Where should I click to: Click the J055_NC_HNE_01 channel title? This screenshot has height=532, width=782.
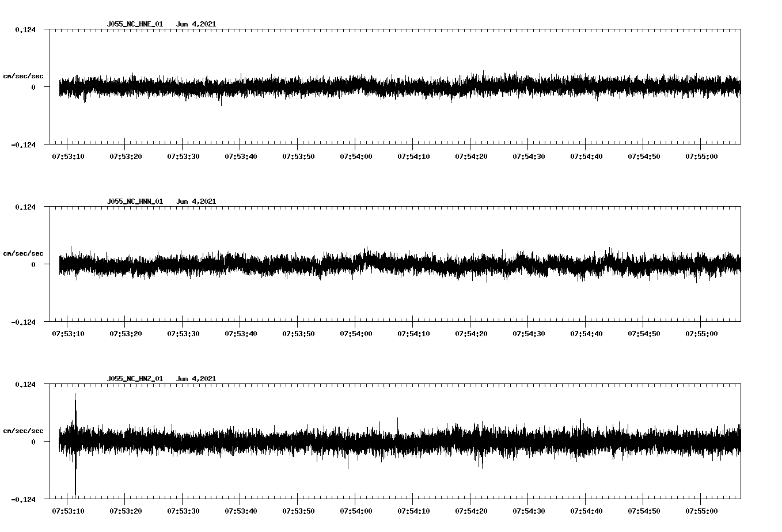[x=135, y=24]
